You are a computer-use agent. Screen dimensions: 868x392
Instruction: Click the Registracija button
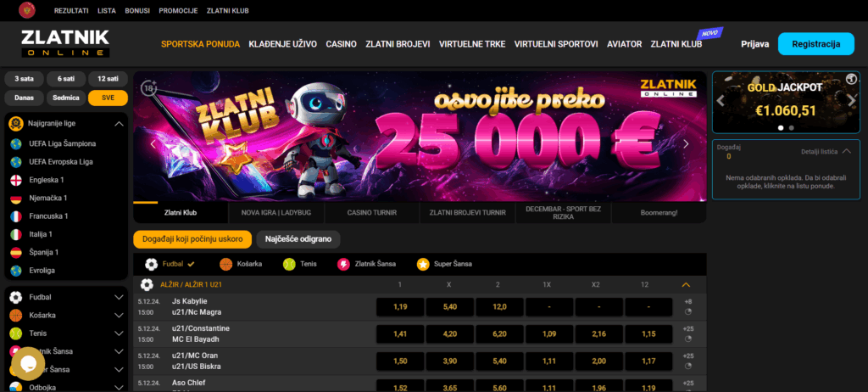(816, 44)
